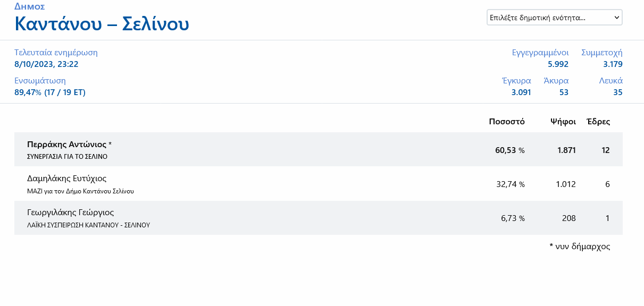The image size is (644, 306).
Task: Click the 'Ψήφοι' column header
Action: (x=563, y=122)
